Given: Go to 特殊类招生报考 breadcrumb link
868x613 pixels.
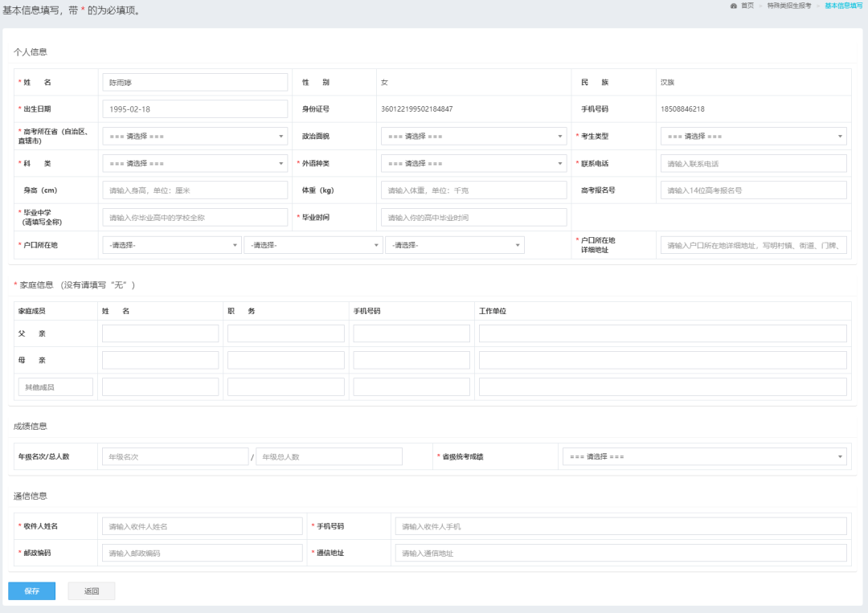Looking at the screenshot, I should point(789,6).
